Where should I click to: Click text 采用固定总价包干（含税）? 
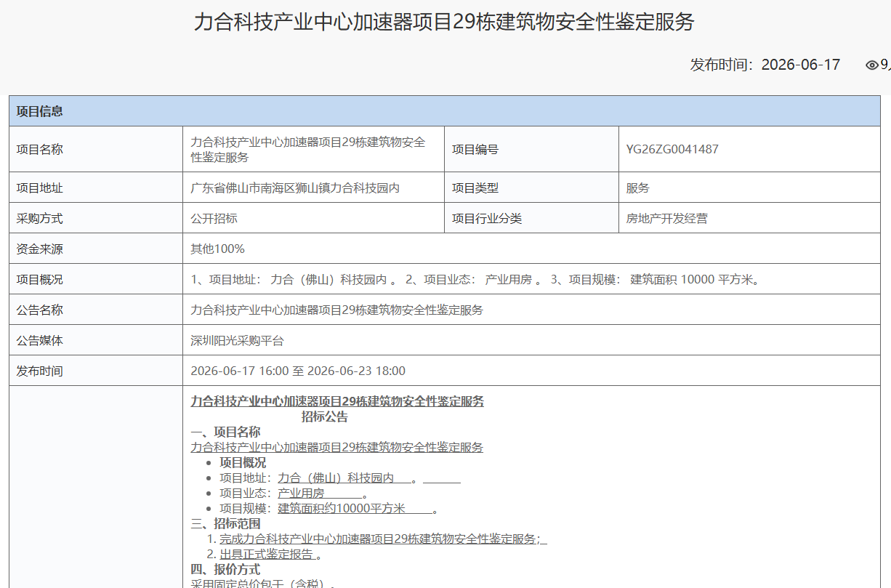click(262, 584)
